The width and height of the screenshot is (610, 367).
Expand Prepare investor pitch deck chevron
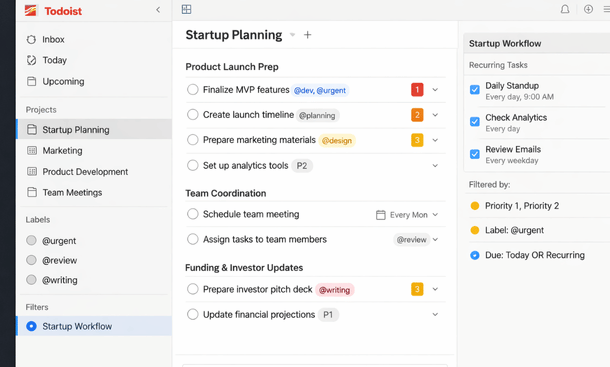coord(435,289)
